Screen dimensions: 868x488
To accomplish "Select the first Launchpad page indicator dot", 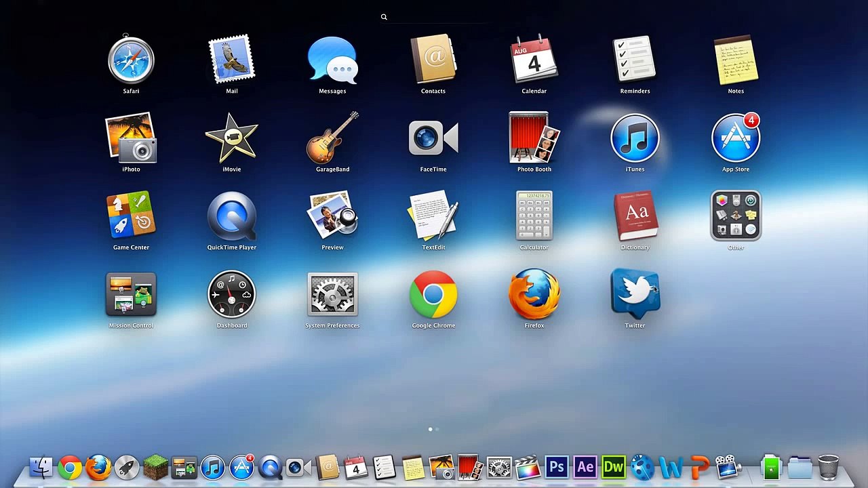I will coord(431,429).
